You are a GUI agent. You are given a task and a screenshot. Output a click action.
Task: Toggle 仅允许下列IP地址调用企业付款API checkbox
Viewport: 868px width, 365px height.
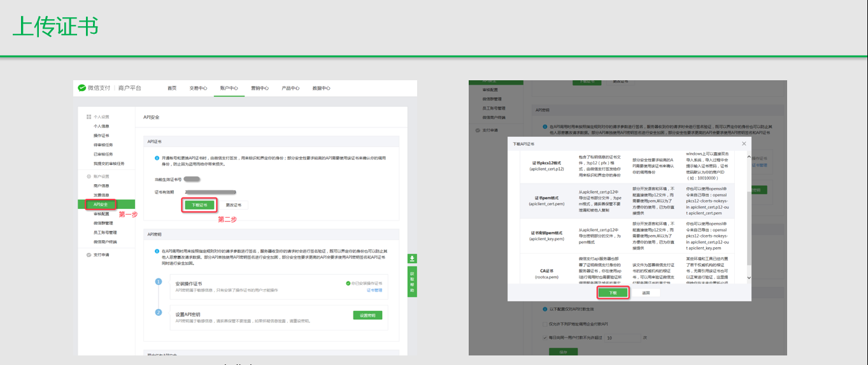click(544, 324)
